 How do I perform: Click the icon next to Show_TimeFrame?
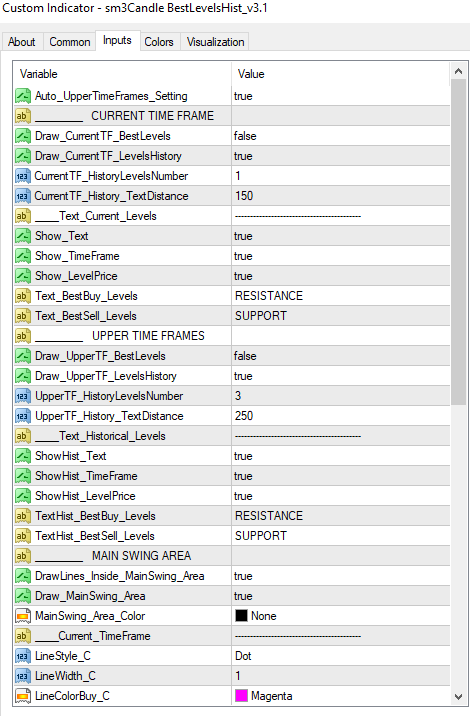(x=22, y=256)
